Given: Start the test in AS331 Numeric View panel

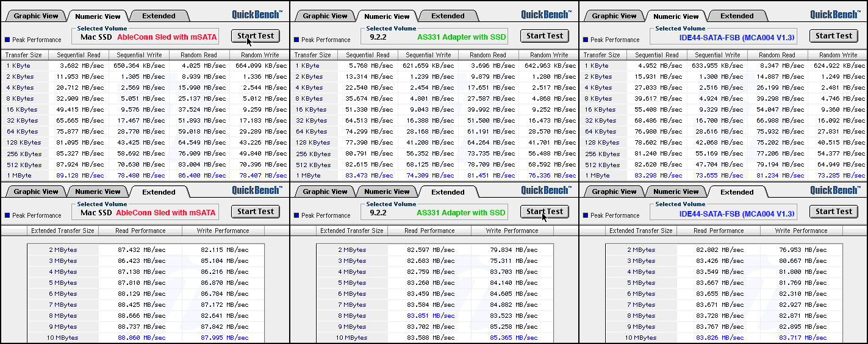Looking at the screenshot, I should click(545, 36).
